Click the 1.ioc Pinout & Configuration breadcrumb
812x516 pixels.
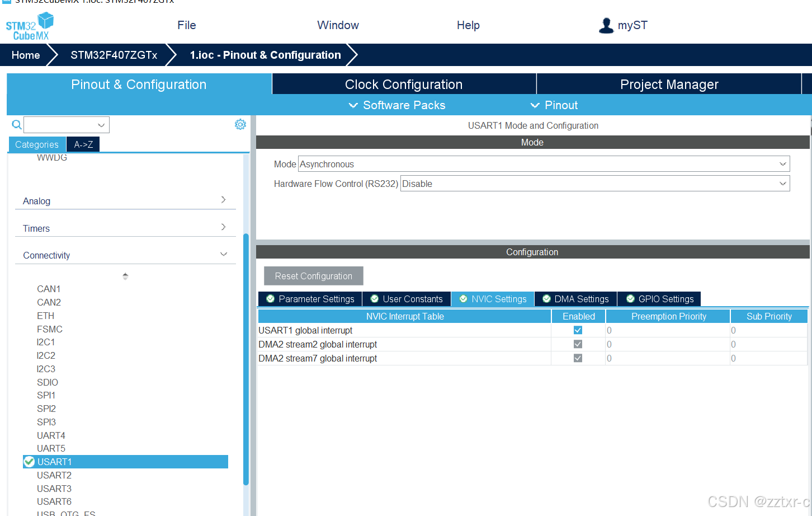pos(265,55)
